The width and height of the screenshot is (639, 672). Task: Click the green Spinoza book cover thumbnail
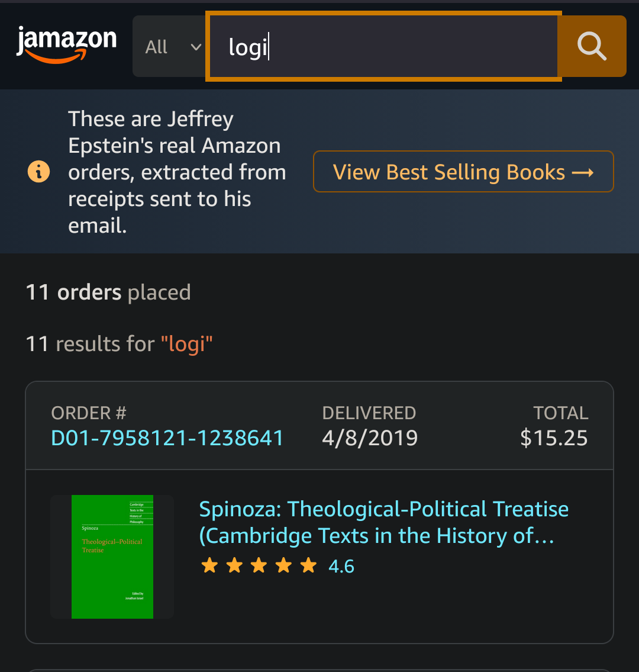(x=112, y=557)
